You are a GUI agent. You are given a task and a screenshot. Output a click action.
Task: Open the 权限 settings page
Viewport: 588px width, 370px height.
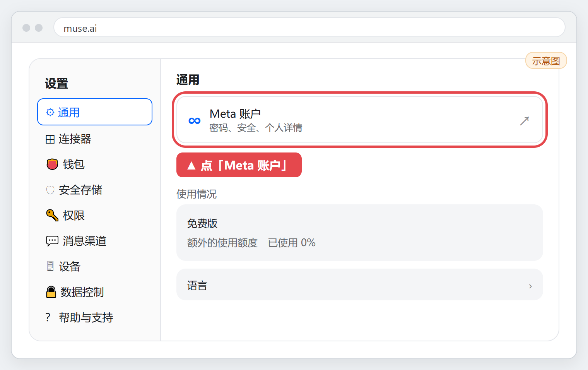click(95, 215)
